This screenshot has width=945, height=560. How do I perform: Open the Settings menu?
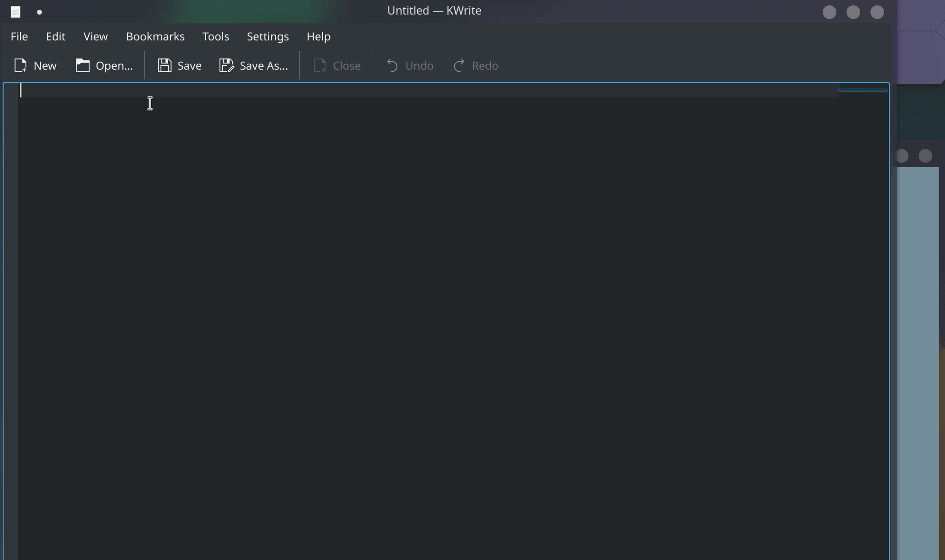click(x=268, y=37)
